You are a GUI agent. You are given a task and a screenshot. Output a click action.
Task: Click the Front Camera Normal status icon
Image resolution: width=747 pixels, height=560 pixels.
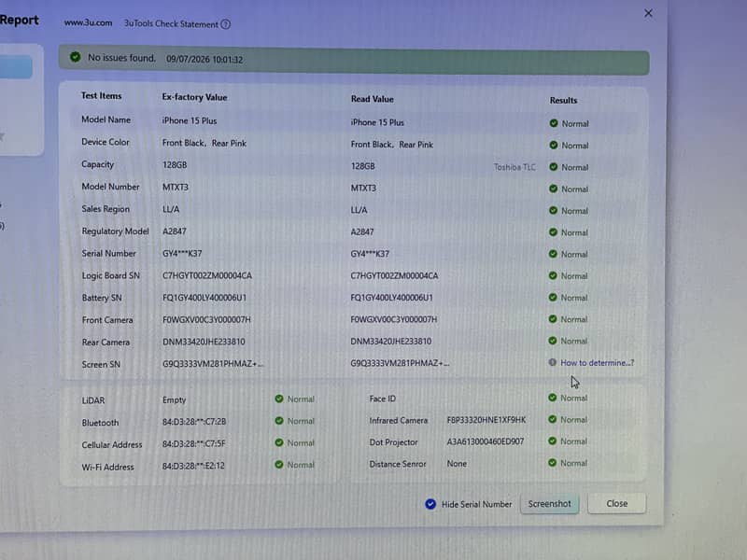(x=553, y=319)
